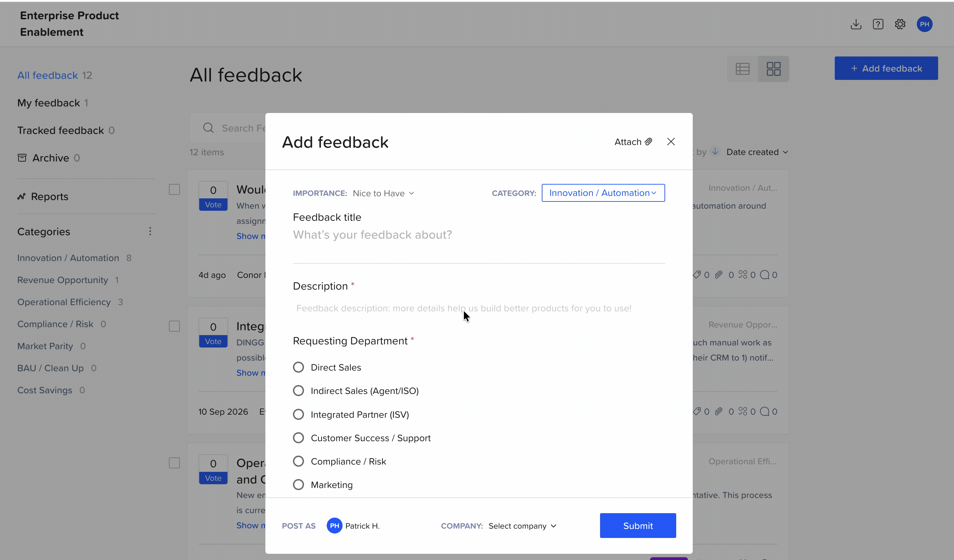Click the PH user avatar in the header
Screen dimensions: 954x560
[x=924, y=24]
